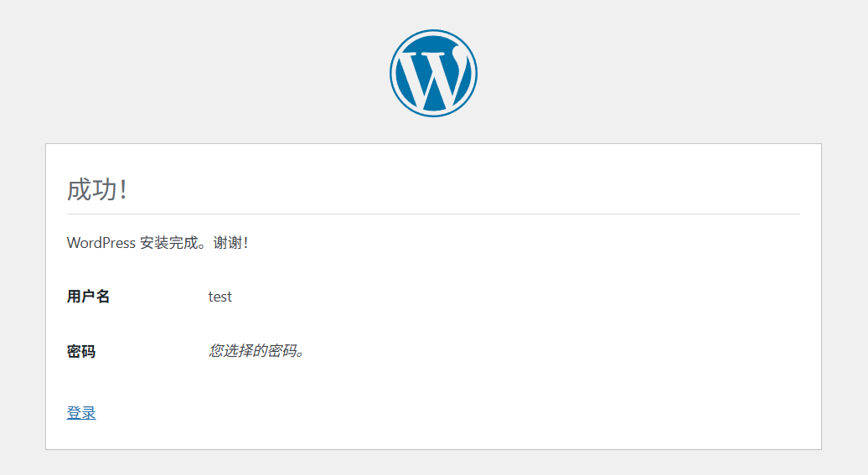Click the '您选择的密码。' text
The width and height of the screenshot is (868, 475).
click(256, 350)
